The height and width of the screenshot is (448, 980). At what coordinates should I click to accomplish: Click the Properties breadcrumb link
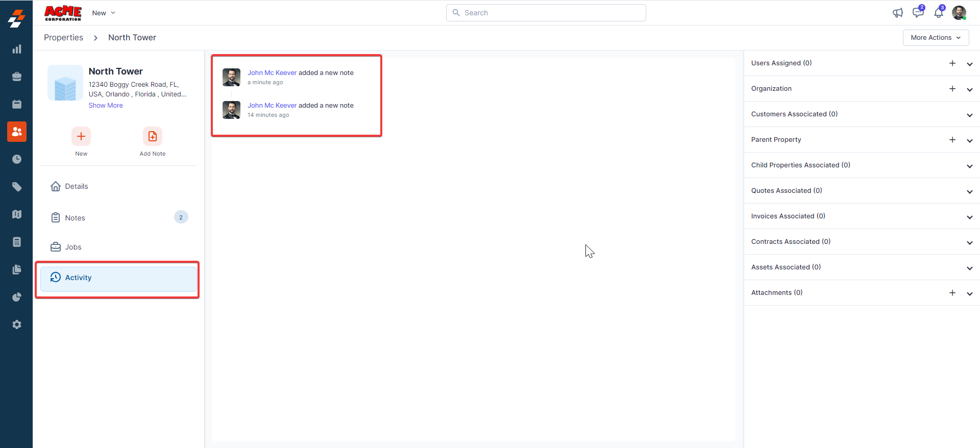[x=63, y=38]
